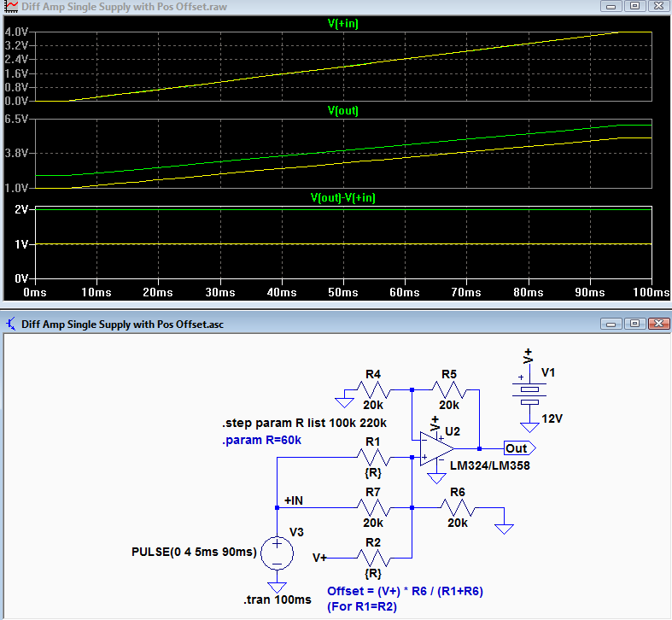Click the U2 reference designator
The height and width of the screenshot is (620, 672).
tap(453, 431)
